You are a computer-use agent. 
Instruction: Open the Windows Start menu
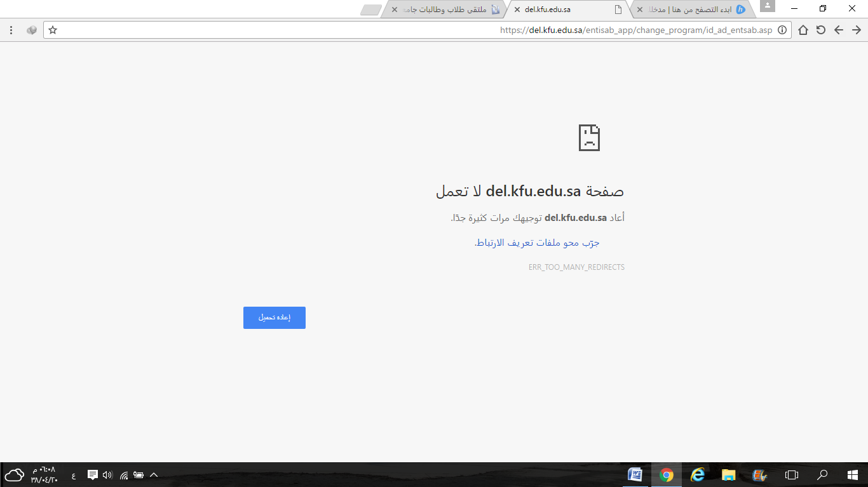tap(853, 475)
